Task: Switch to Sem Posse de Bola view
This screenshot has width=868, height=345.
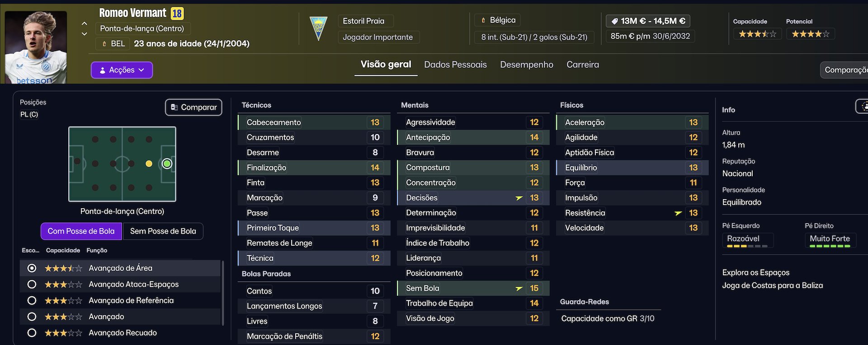Action: (x=163, y=231)
